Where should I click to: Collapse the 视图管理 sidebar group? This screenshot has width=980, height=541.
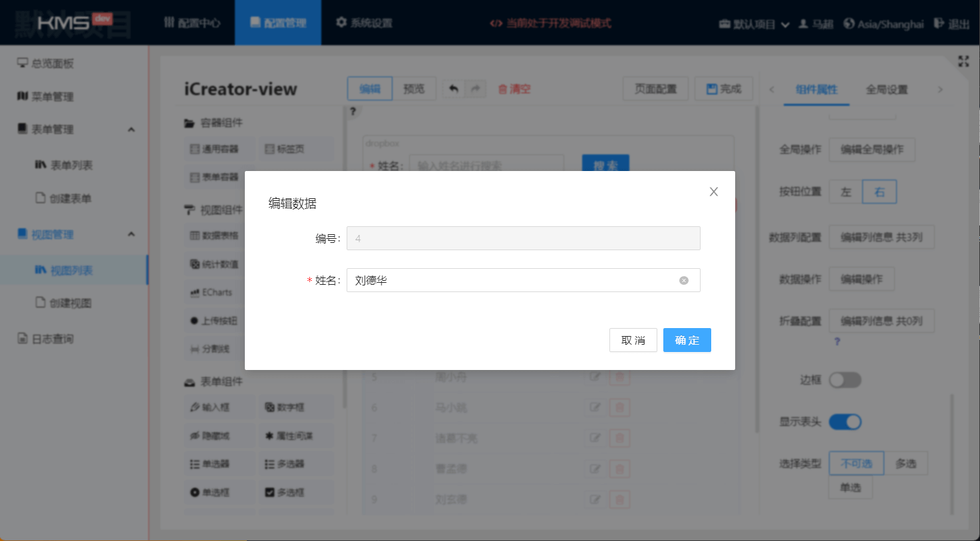coord(131,234)
